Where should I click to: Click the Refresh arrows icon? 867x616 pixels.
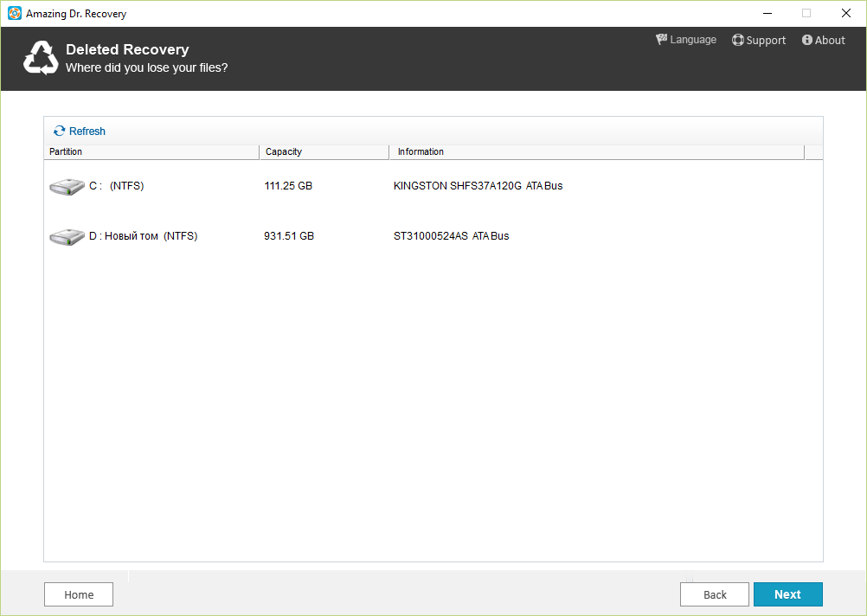pos(59,131)
